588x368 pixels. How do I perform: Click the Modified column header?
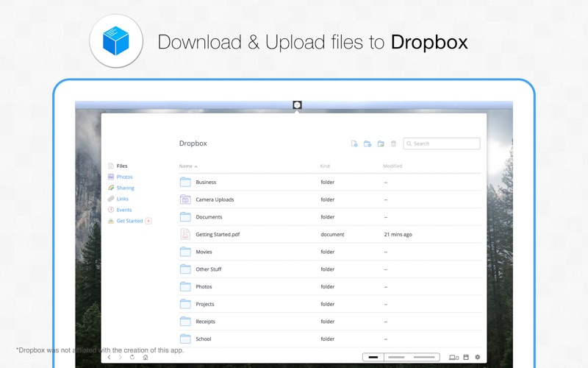(x=392, y=166)
